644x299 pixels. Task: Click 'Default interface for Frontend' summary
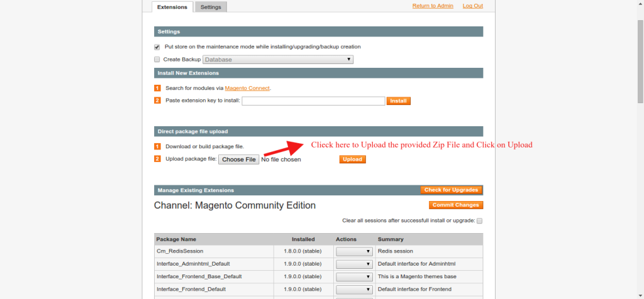click(414, 289)
